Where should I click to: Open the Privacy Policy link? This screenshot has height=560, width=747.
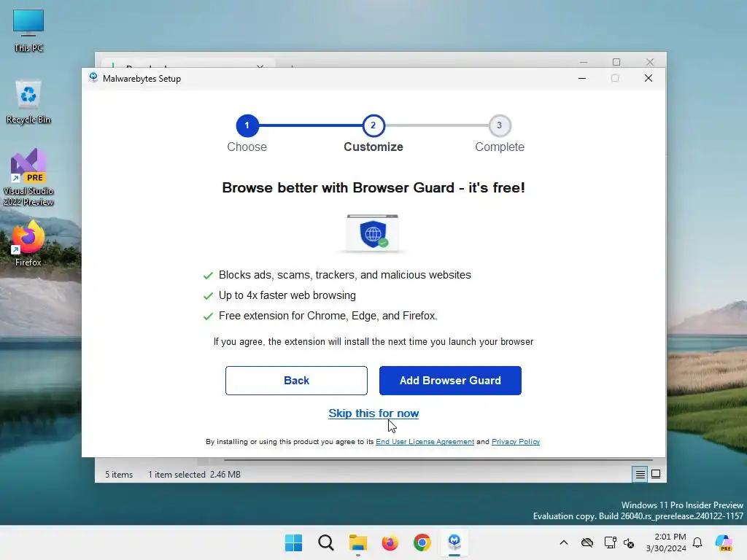pyautogui.click(x=516, y=442)
